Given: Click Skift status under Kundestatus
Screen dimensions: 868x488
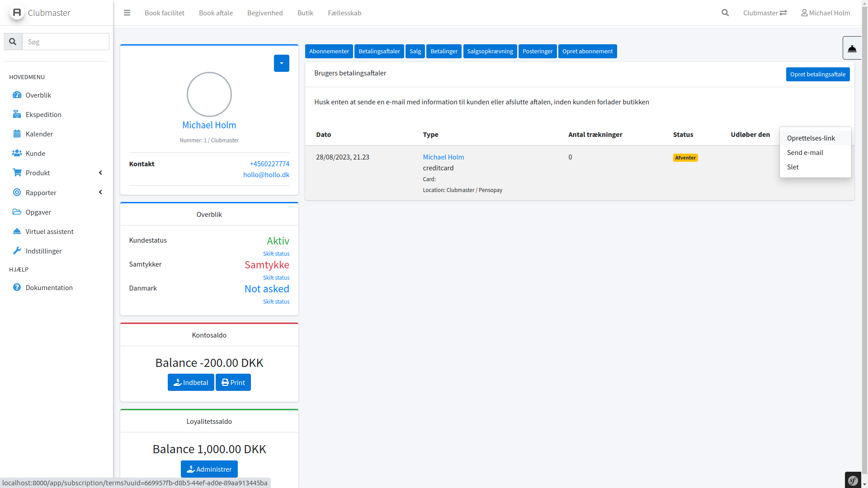Looking at the screenshot, I should click(276, 253).
